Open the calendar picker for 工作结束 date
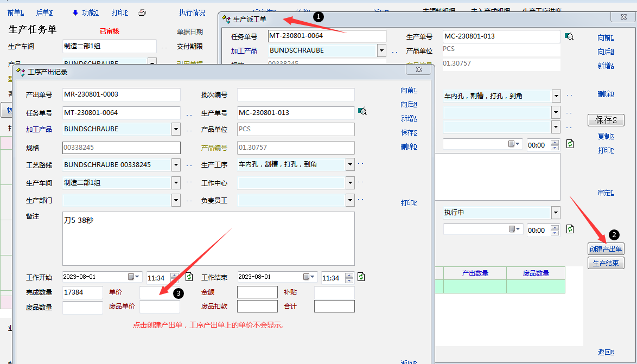Image resolution: width=637 pixels, height=364 pixels. point(309,277)
